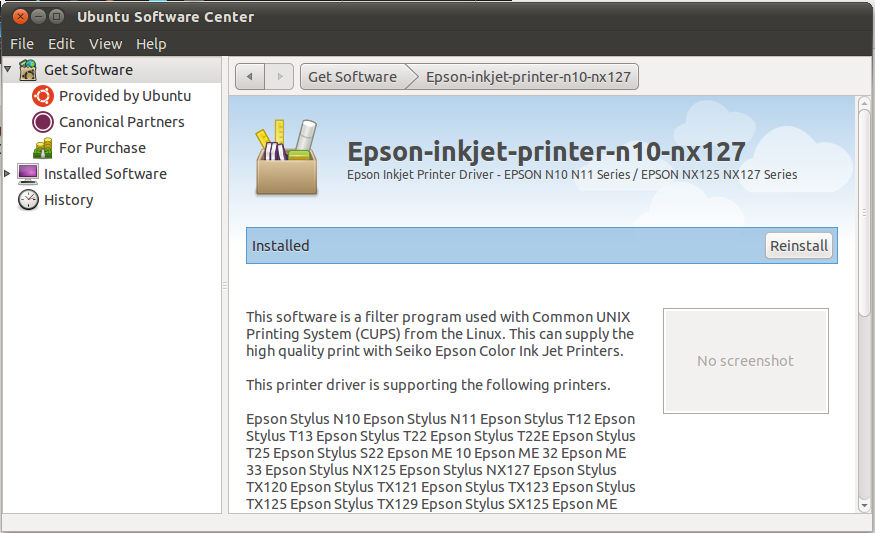Click the Epson package box icon
The height and width of the screenshot is (533, 875).
(x=286, y=157)
